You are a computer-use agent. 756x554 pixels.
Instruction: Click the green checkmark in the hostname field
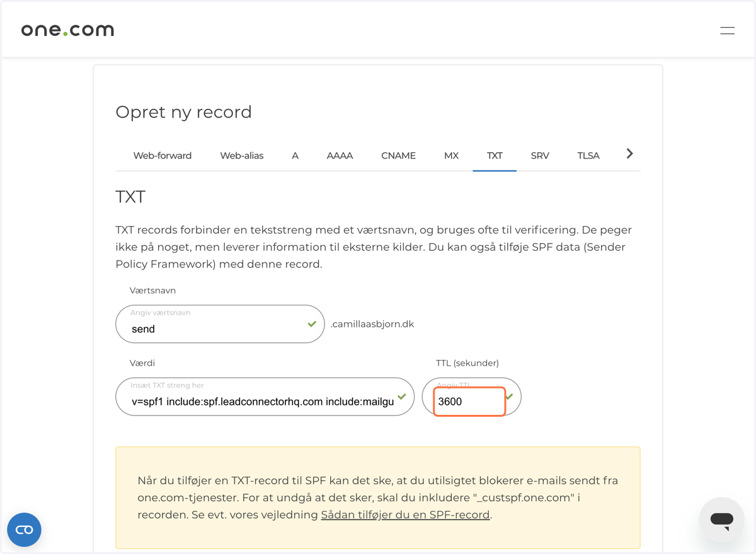coord(312,324)
